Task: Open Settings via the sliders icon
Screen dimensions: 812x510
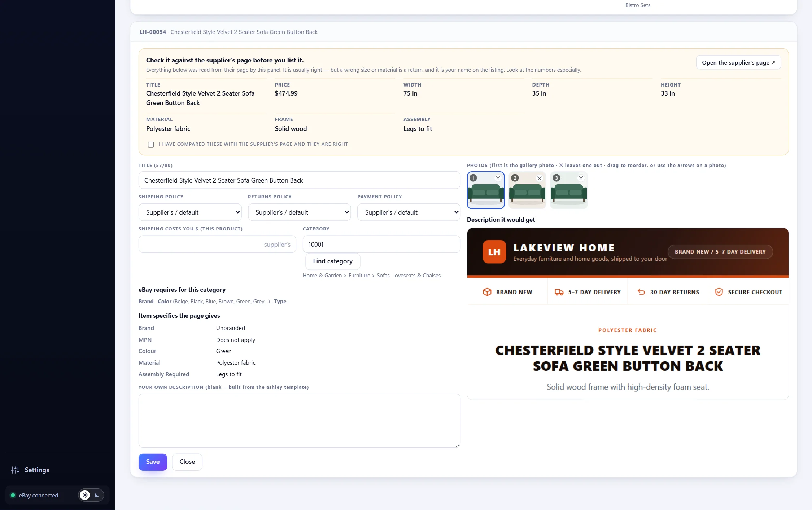Action: pyautogui.click(x=15, y=470)
